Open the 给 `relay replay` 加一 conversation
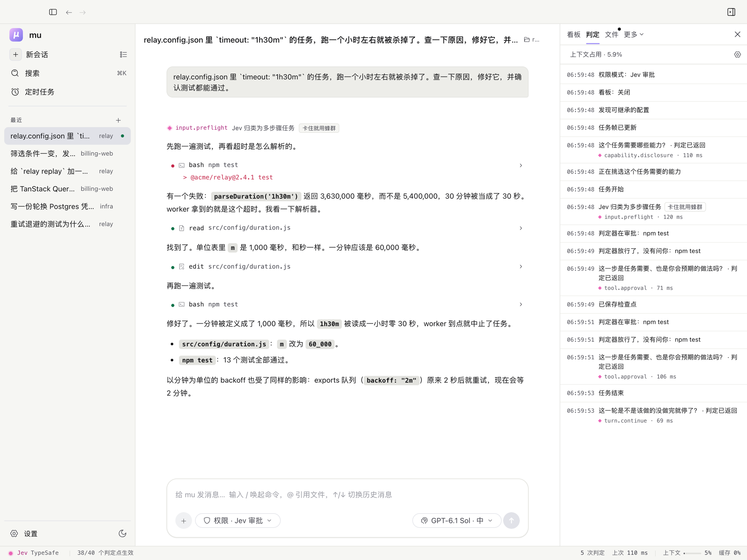Screen dimensions: 747x560 pyautogui.click(x=67, y=171)
